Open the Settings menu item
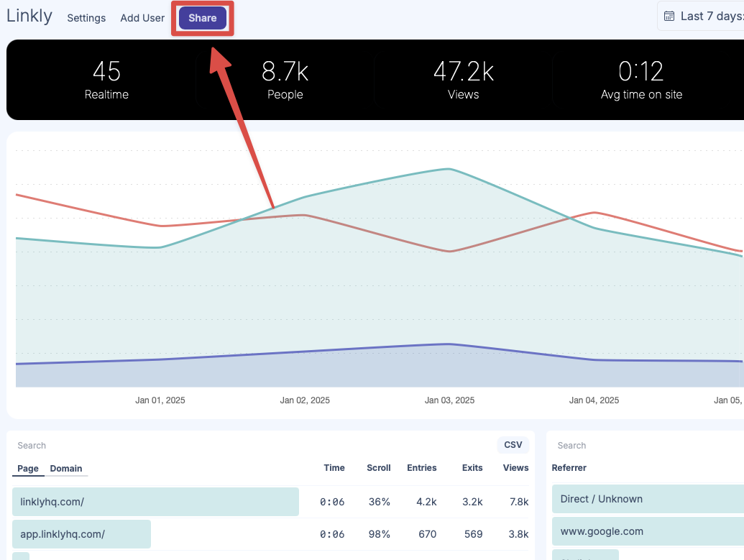 tap(86, 18)
